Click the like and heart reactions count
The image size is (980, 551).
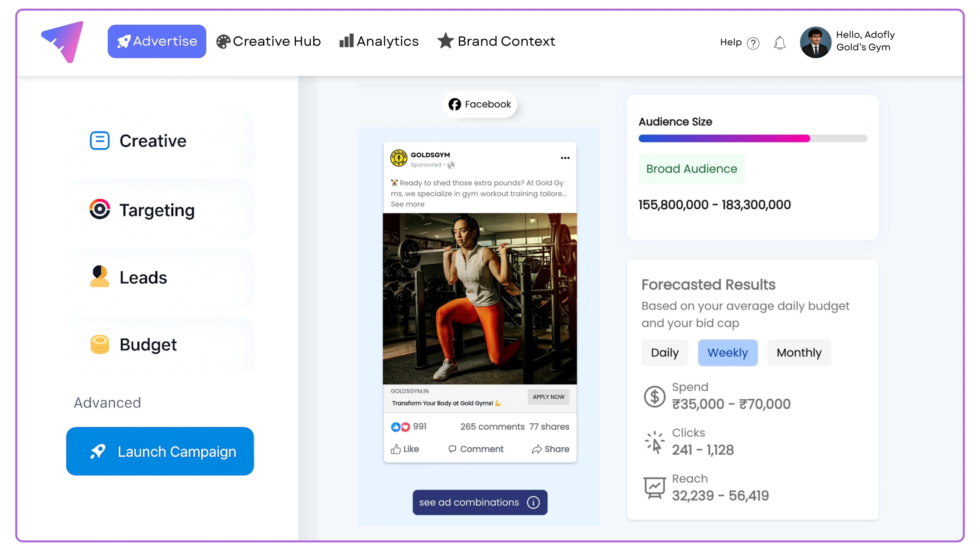[409, 427]
